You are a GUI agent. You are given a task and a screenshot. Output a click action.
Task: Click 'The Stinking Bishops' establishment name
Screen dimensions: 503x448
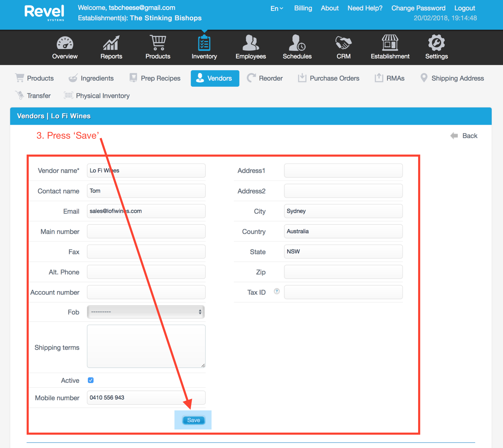point(166,18)
